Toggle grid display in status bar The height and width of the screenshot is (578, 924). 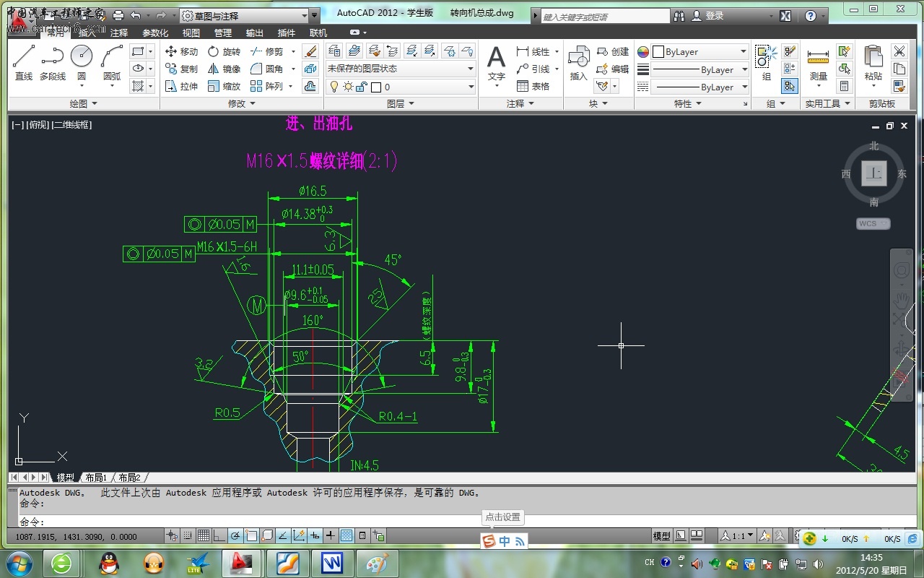(204, 535)
